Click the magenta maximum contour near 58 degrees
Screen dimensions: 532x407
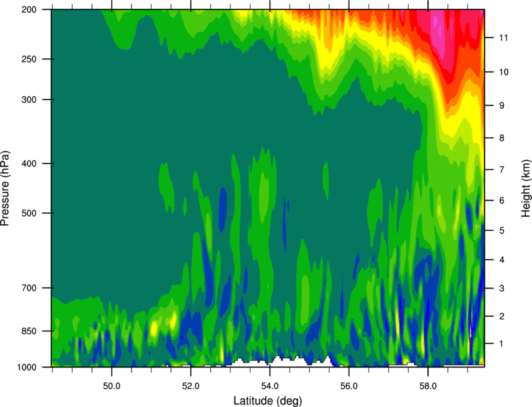tap(439, 34)
